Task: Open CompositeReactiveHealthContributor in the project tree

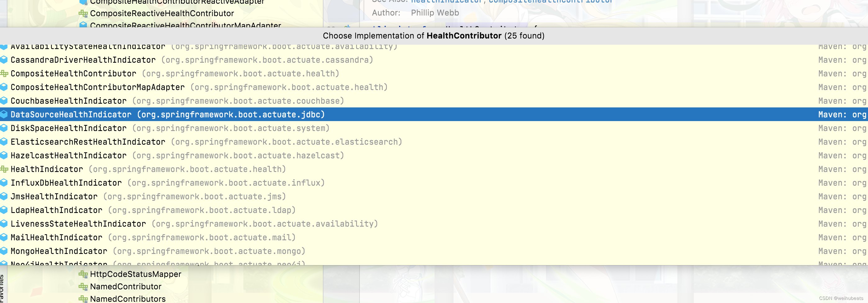Action: coord(162,13)
